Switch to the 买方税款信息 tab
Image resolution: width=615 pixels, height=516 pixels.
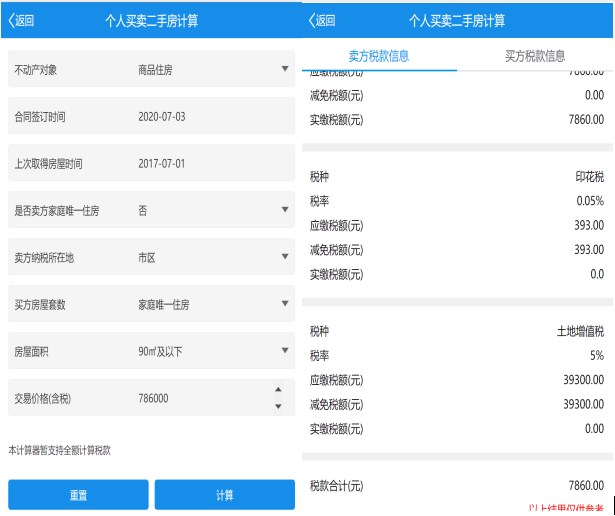tap(535, 56)
